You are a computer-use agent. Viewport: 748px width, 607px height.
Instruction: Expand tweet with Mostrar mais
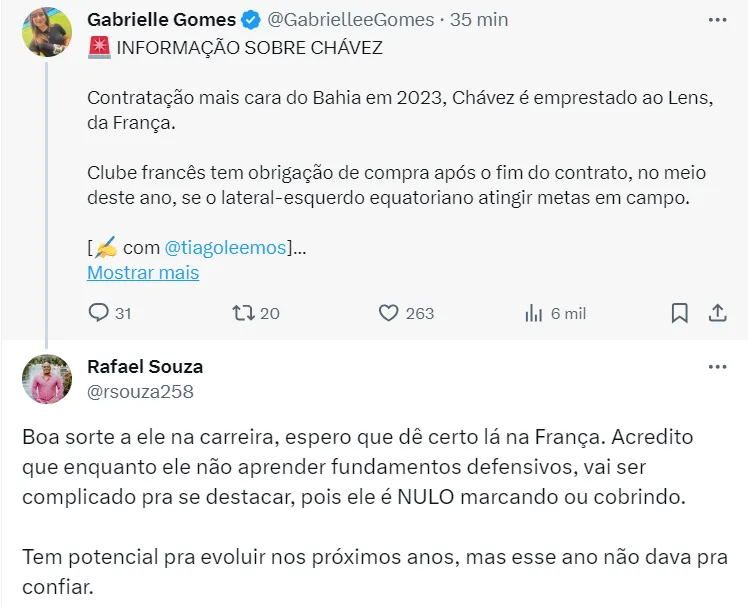pos(143,272)
